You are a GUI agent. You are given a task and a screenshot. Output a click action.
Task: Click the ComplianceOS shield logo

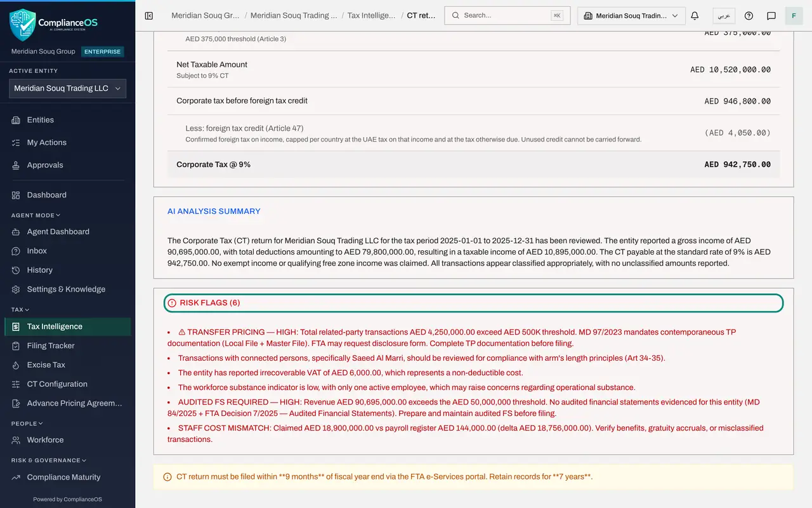pyautogui.click(x=23, y=25)
